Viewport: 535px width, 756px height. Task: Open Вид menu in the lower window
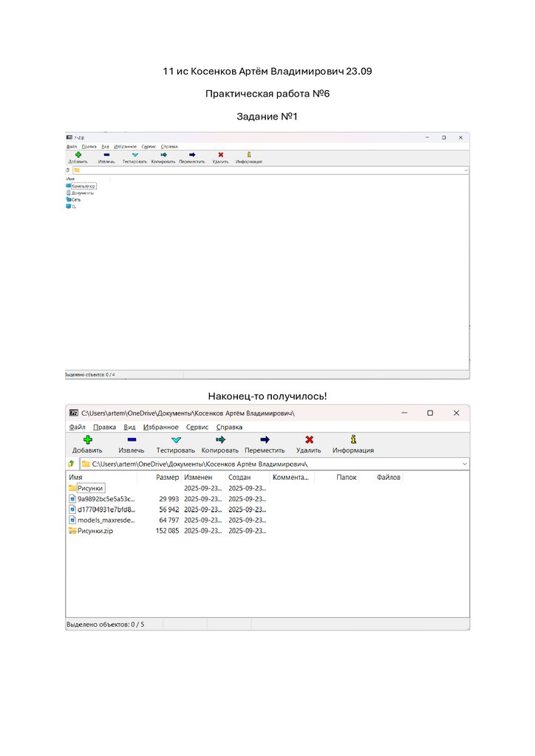tap(129, 427)
